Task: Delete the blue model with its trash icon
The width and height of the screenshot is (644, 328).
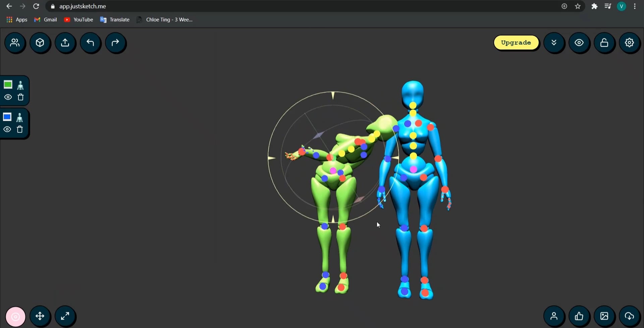Action: click(x=20, y=129)
